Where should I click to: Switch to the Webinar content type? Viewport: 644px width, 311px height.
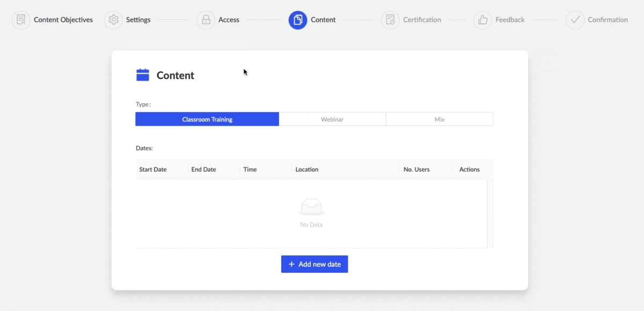coord(332,119)
